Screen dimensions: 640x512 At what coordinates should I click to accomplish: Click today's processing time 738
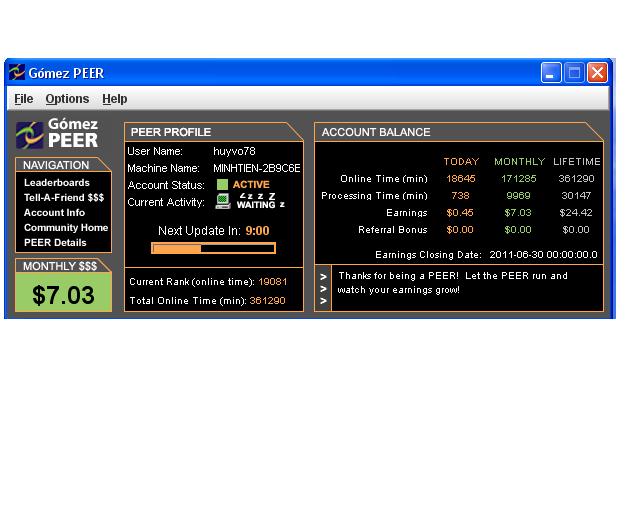pos(460,196)
